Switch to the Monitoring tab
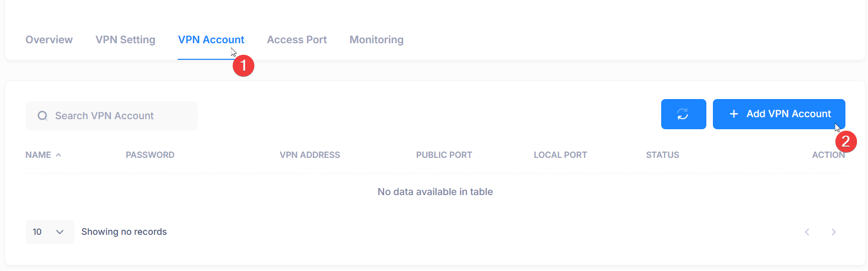This screenshot has width=868, height=271. click(377, 40)
